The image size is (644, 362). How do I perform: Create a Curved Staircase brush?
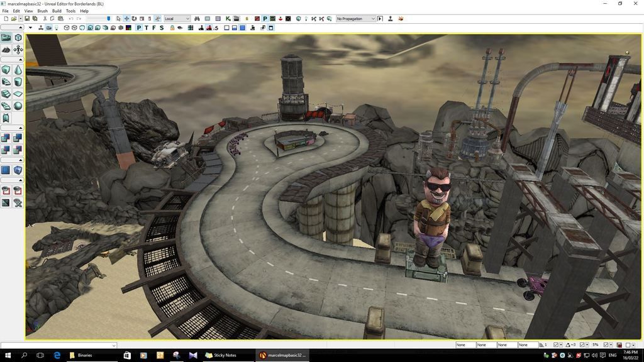tap(6, 82)
